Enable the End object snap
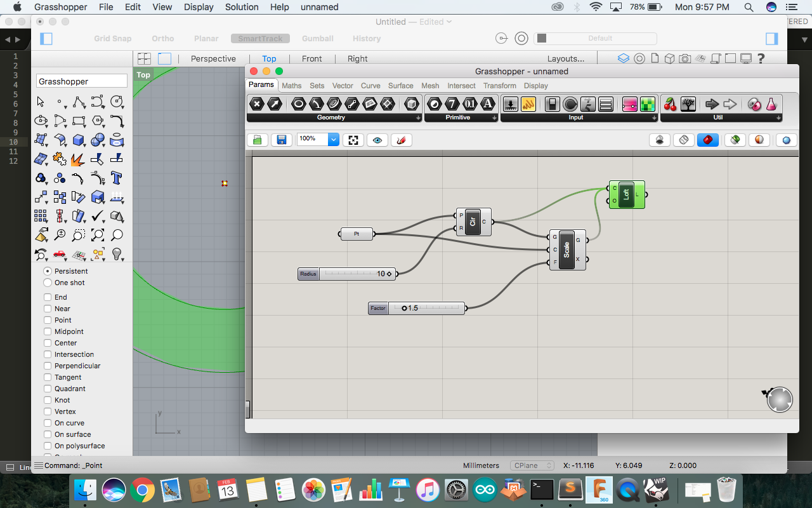 pos(48,297)
